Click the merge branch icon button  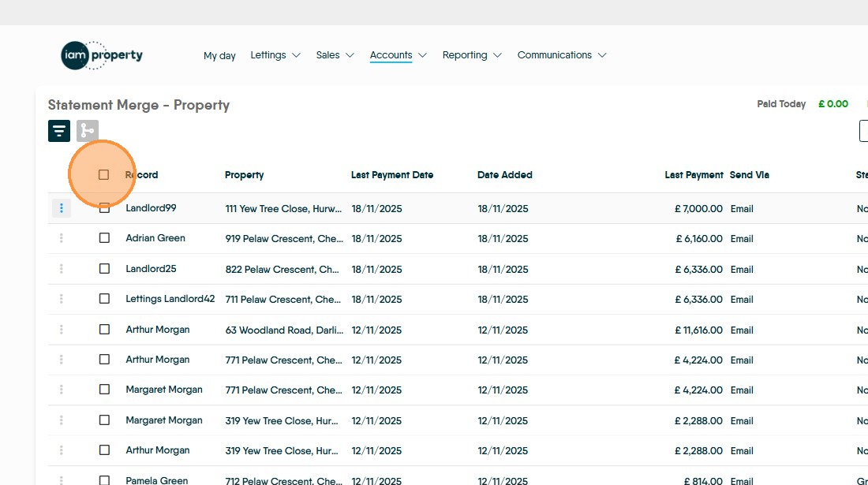pos(88,131)
